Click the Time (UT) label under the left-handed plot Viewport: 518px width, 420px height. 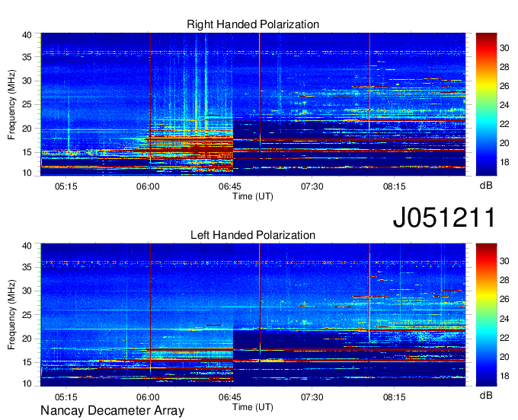(x=253, y=407)
